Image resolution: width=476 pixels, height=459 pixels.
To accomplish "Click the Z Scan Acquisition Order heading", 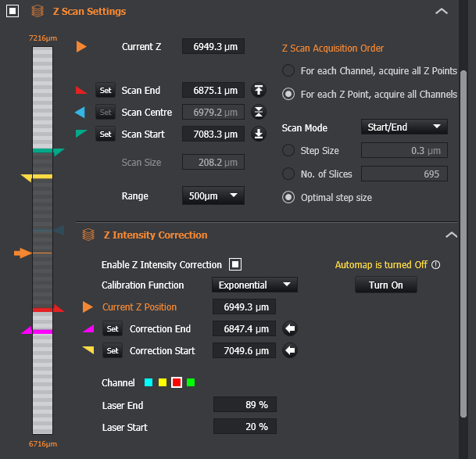I will [x=333, y=48].
